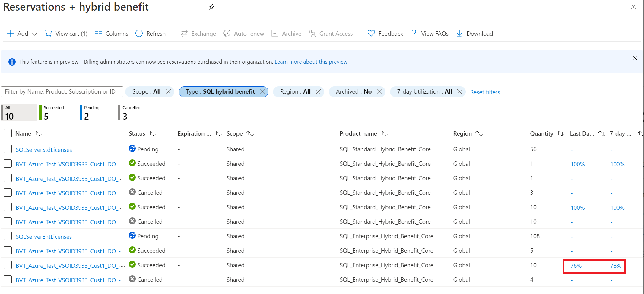Open the 7-day Utilization filter

[424, 92]
